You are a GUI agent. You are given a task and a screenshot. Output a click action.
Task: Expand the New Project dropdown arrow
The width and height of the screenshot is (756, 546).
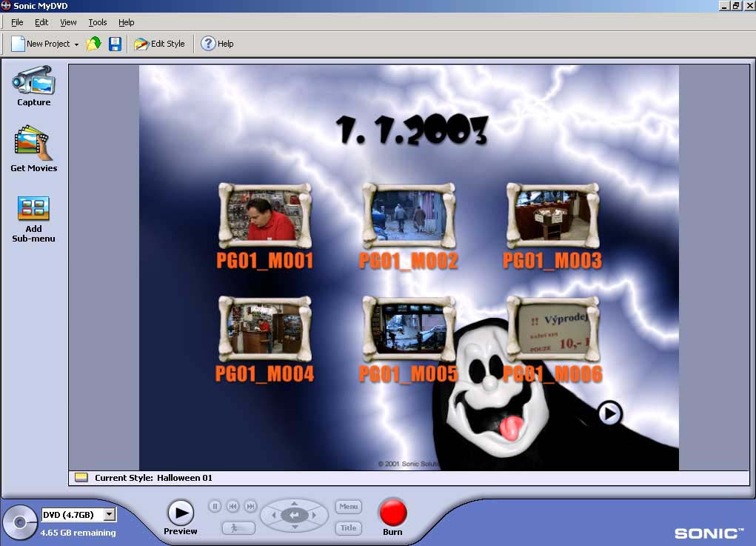[77, 44]
